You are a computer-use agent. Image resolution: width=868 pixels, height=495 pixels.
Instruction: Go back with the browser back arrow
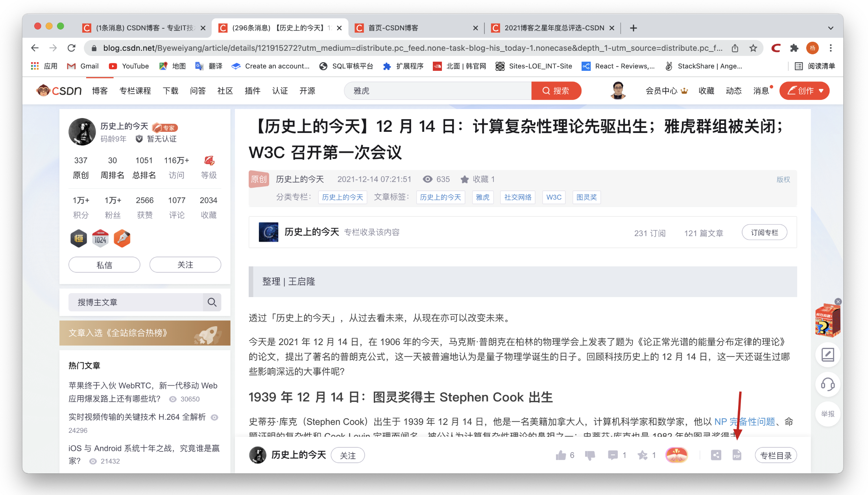point(35,48)
